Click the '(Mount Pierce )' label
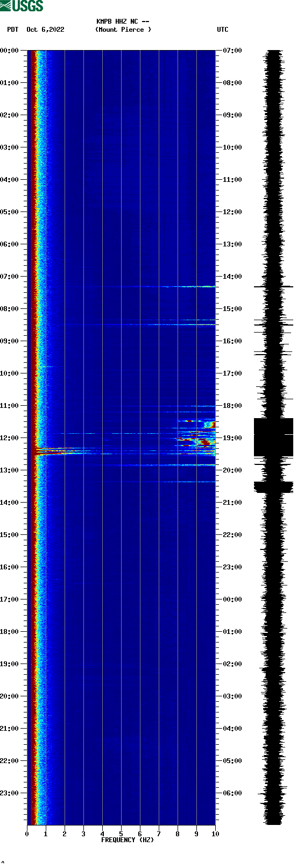The height and width of the screenshot is (868, 297). (123, 30)
